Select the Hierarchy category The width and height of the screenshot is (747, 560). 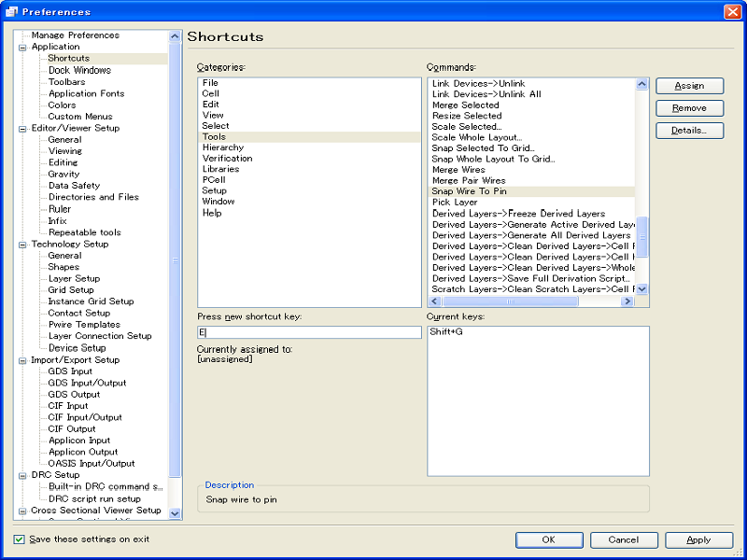(222, 147)
